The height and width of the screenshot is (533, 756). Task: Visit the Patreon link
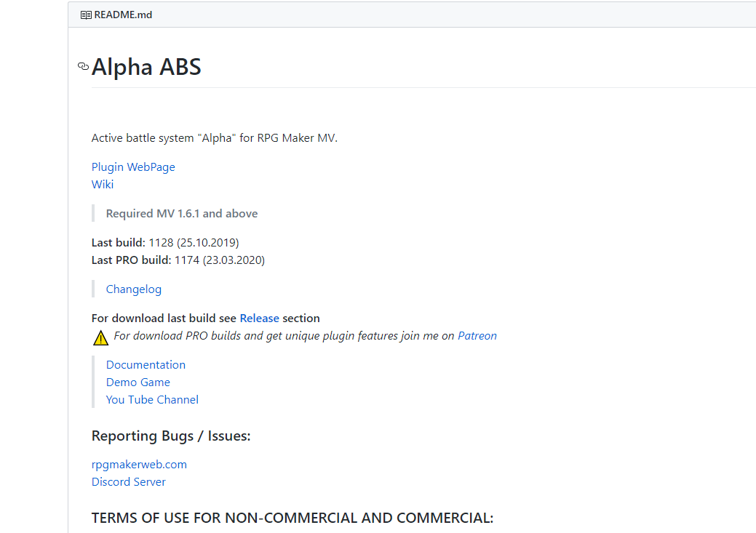(x=477, y=335)
